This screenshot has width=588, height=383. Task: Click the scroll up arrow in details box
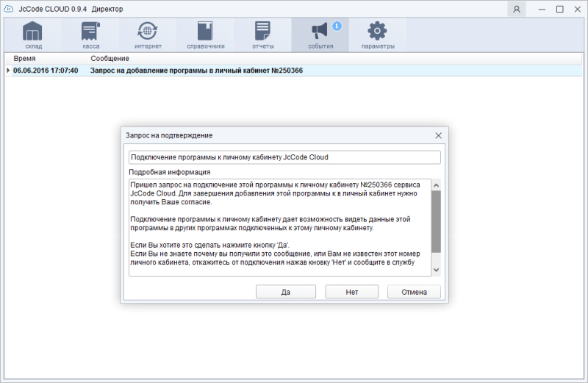[x=436, y=185]
